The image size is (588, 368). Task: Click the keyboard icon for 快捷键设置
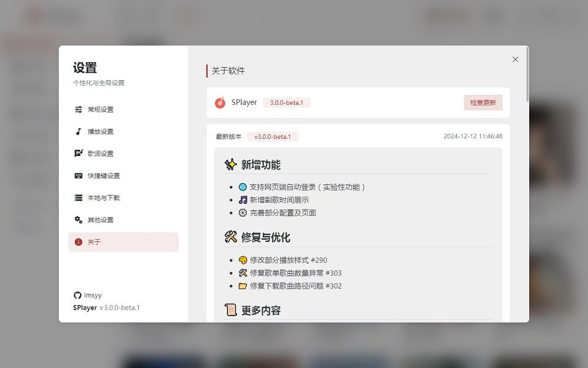(x=78, y=175)
